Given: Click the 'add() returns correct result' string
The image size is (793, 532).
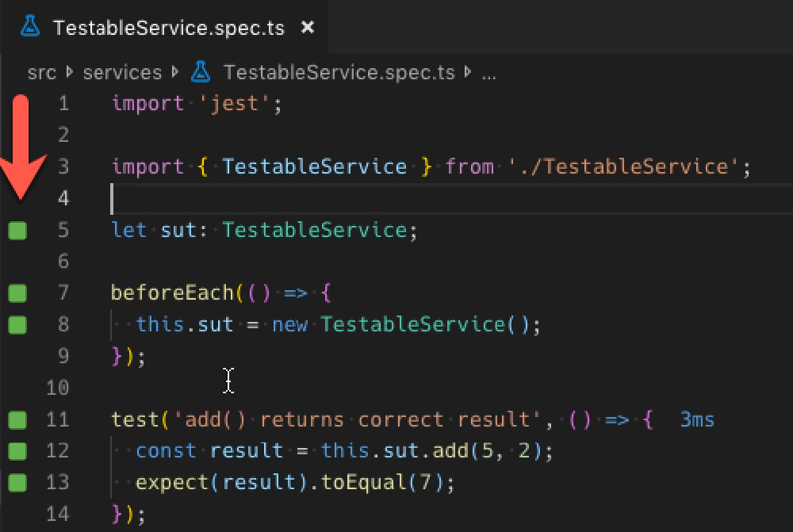Looking at the screenshot, I should (358, 419).
